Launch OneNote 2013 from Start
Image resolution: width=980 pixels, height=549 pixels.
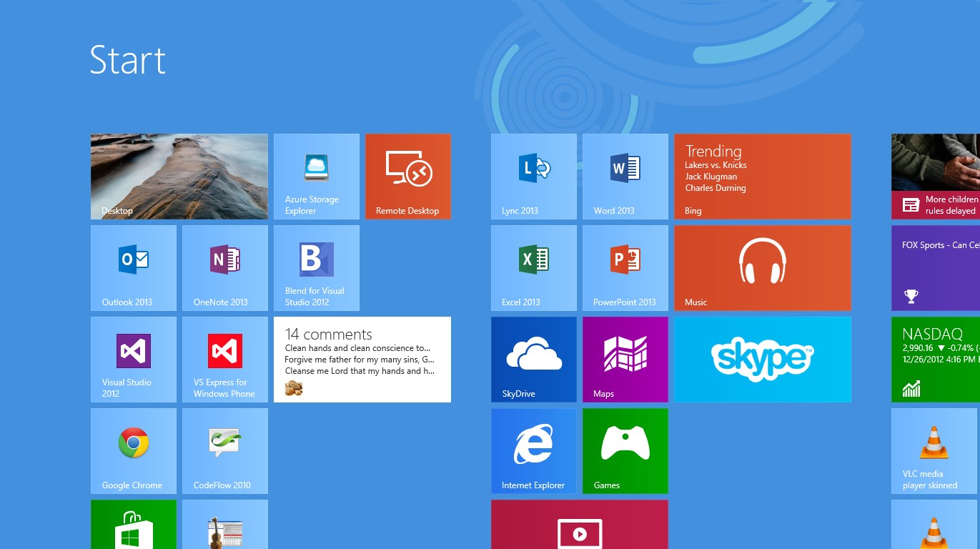tap(225, 268)
